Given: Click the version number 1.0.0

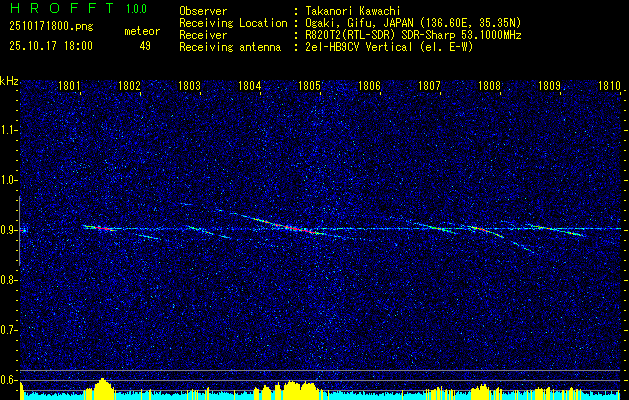Looking at the screenshot, I should tap(136, 9).
